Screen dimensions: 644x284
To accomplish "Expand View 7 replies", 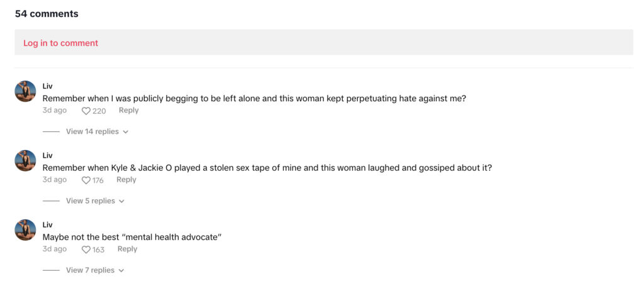I will 91,270.
